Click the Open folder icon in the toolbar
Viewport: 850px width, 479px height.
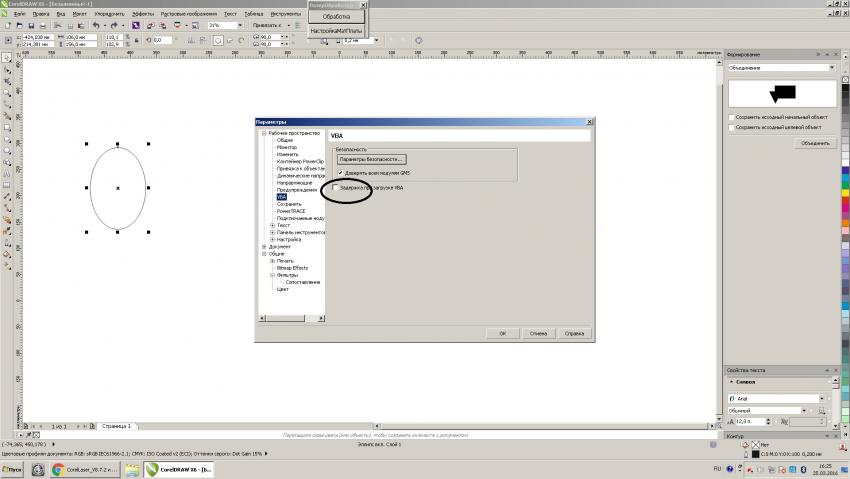(21, 25)
